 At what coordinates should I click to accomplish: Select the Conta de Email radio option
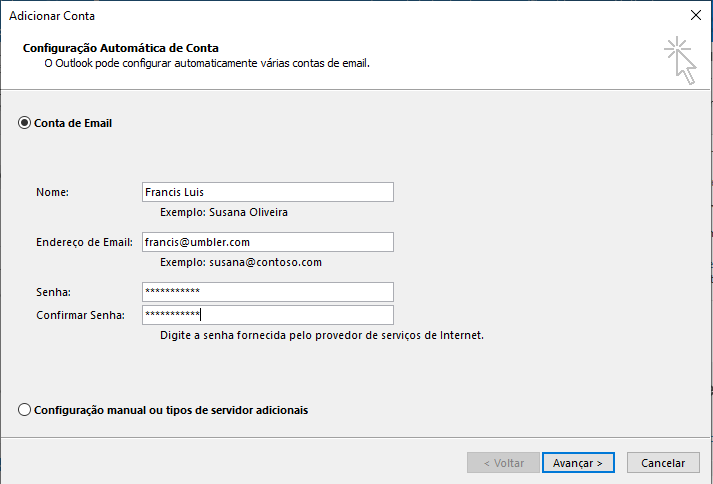point(25,123)
